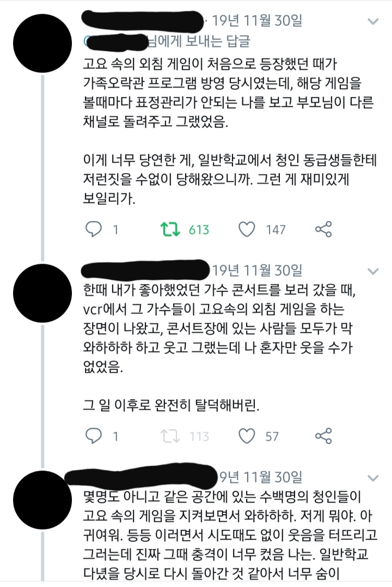
Task: Retweet the second tweet with 113 retweets
Action: point(172,435)
